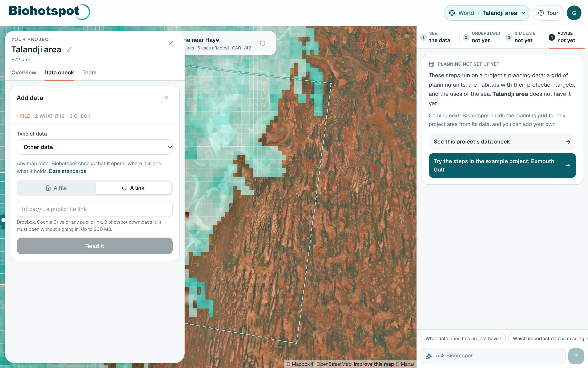The height and width of the screenshot is (368, 588).
Task: Choose the A file upload option
Action: coord(56,188)
